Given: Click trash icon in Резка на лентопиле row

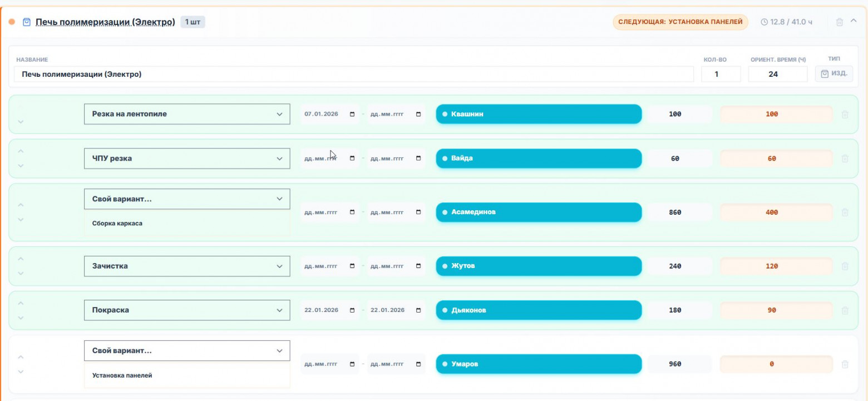Looking at the screenshot, I should 845,114.
